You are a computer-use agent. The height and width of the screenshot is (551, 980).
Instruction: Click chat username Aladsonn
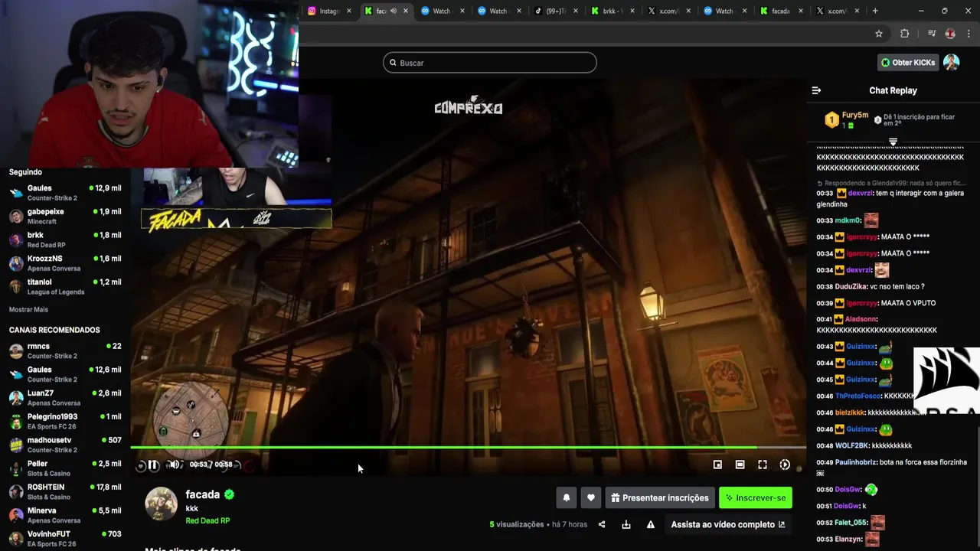861,319
